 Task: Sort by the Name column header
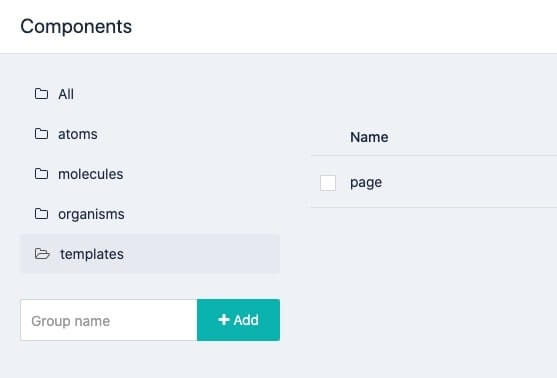click(x=369, y=137)
